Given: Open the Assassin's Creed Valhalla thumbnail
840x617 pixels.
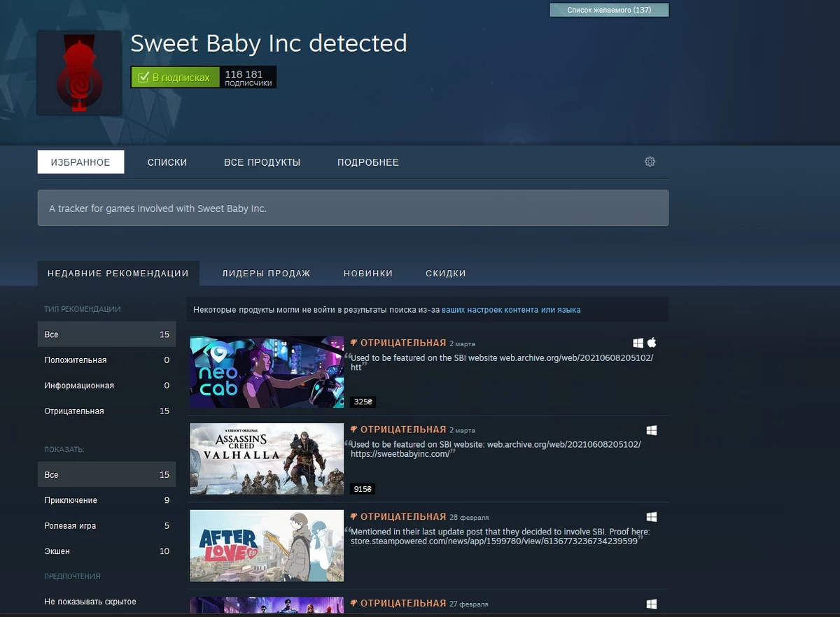Looking at the screenshot, I should (267, 459).
